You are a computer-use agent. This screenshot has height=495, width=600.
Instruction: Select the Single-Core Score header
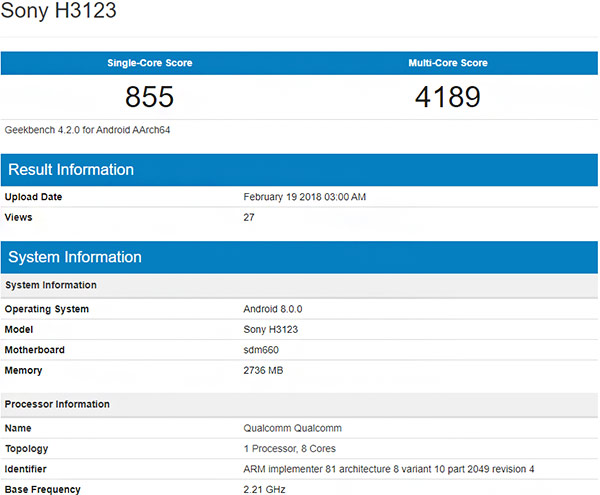[x=150, y=63]
